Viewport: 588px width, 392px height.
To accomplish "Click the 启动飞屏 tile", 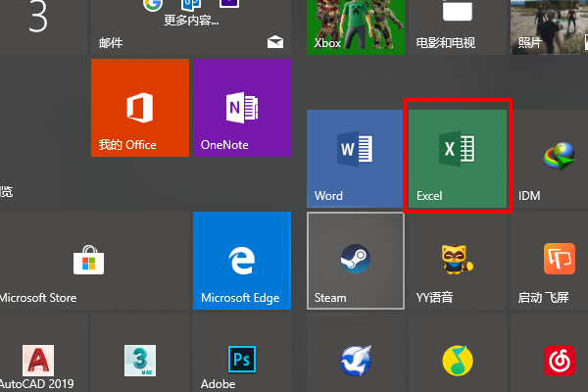I will click(x=557, y=261).
